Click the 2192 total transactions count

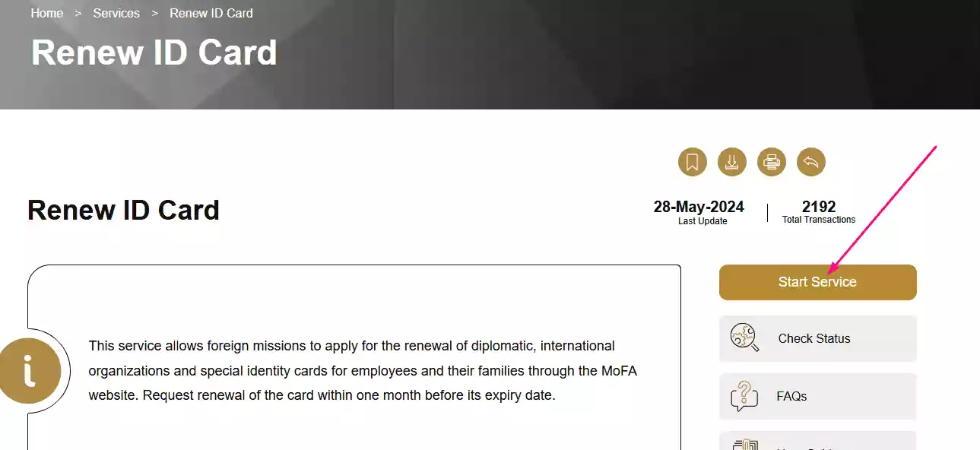(819, 207)
